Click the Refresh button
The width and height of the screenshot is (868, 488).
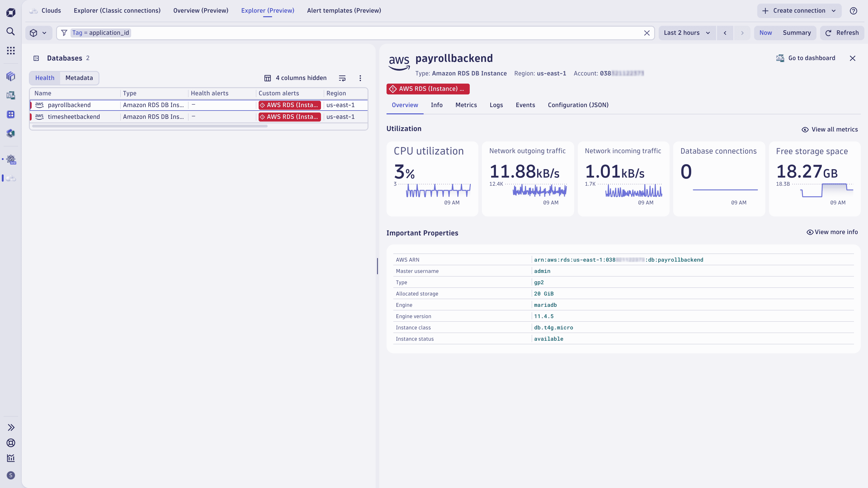pos(842,33)
